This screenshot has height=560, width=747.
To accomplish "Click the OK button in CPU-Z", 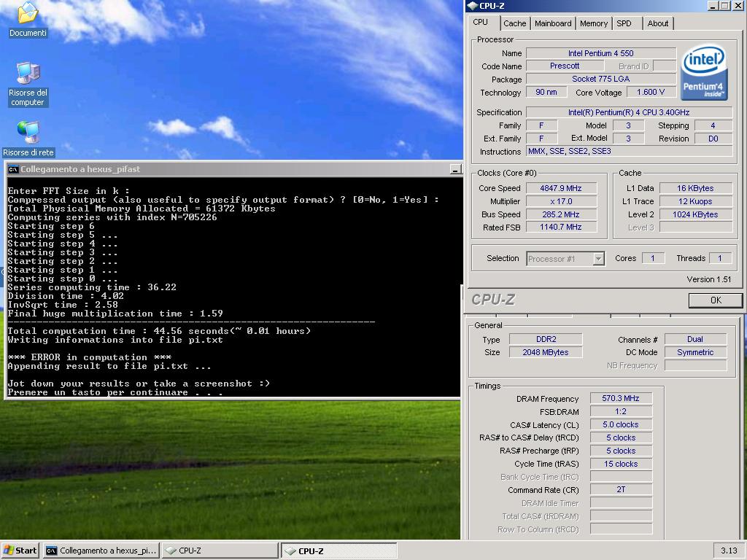I will [716, 300].
